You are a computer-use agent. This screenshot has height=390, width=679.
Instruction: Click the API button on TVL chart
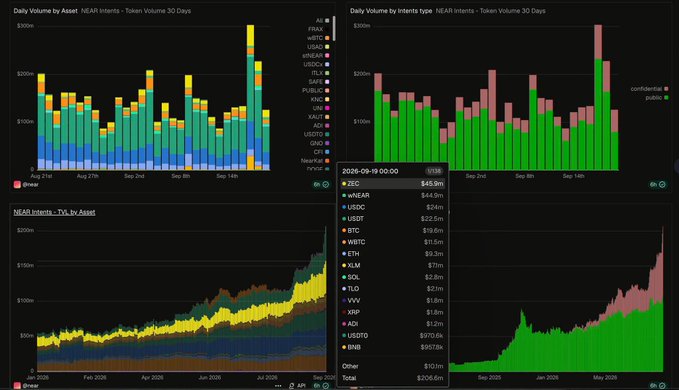297,385
